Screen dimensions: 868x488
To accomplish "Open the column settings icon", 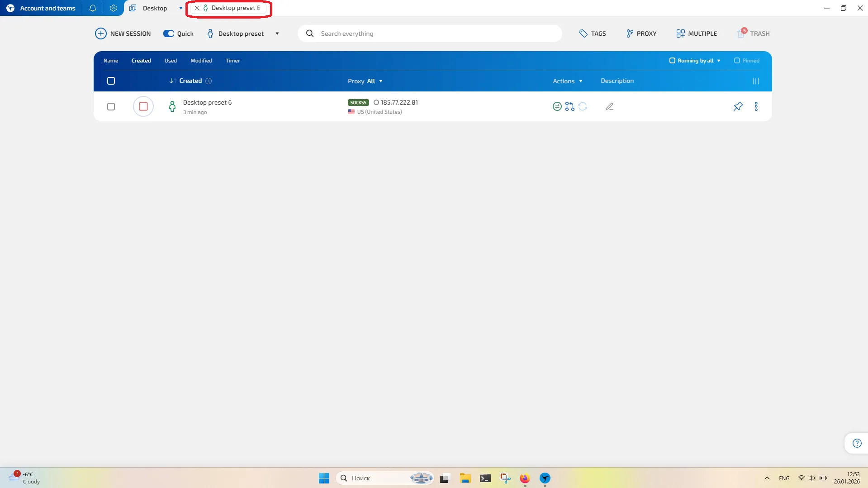I will pos(756,81).
